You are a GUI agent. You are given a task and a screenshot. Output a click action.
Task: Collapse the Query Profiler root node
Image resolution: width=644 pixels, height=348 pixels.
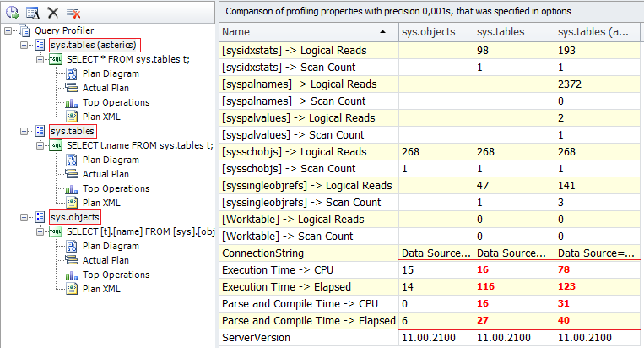[8, 30]
